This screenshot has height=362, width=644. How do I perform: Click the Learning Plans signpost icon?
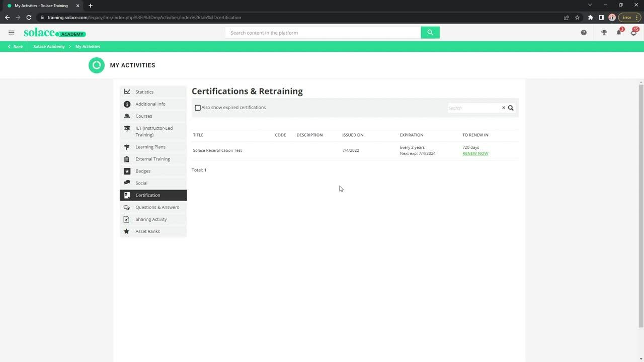(x=127, y=147)
